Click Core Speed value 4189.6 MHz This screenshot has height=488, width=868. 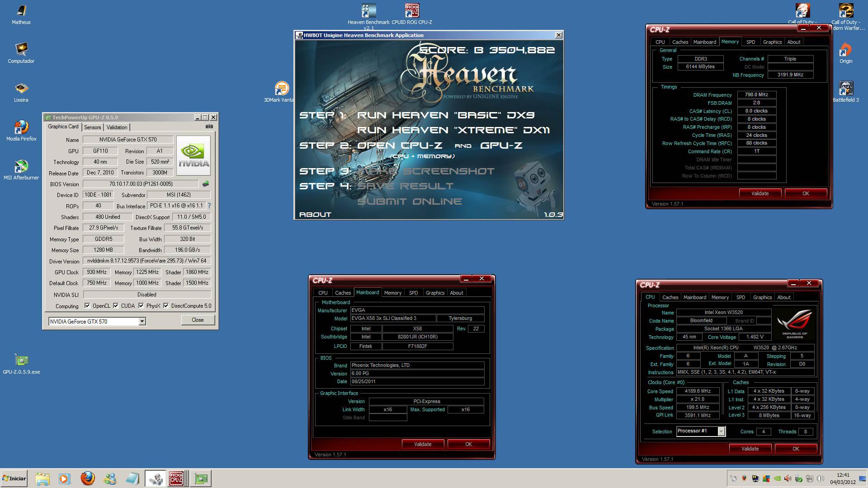(698, 391)
